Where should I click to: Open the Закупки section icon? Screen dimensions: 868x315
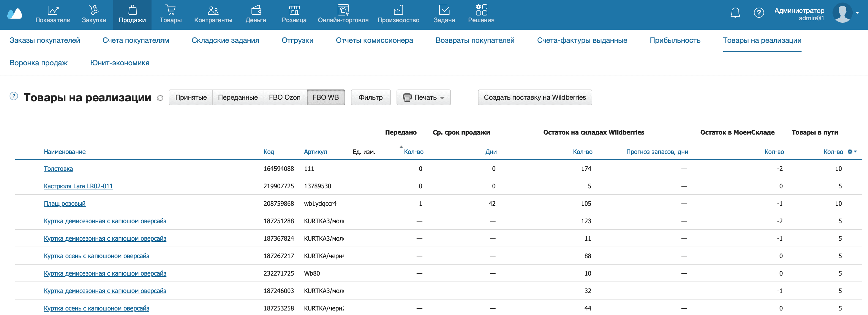[94, 10]
